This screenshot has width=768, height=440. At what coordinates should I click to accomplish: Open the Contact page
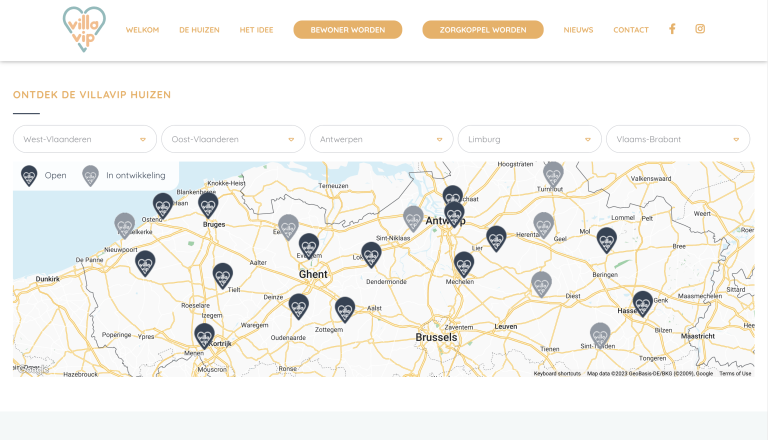coord(631,30)
